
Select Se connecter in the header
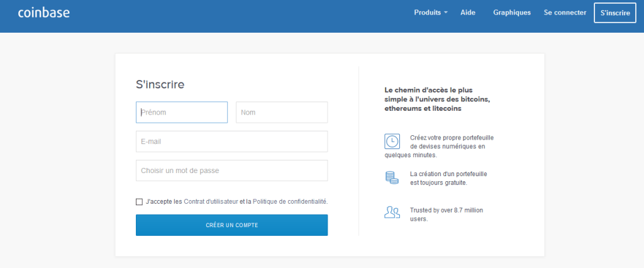click(x=565, y=13)
